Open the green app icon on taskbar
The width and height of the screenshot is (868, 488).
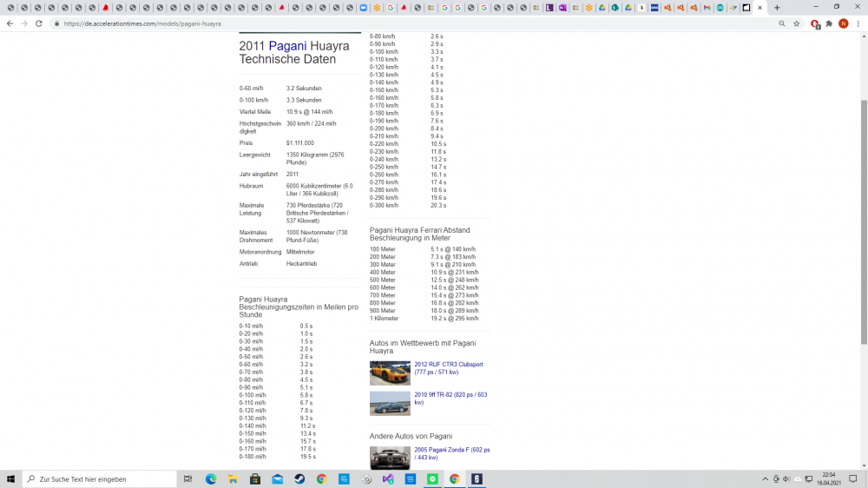[x=432, y=479]
